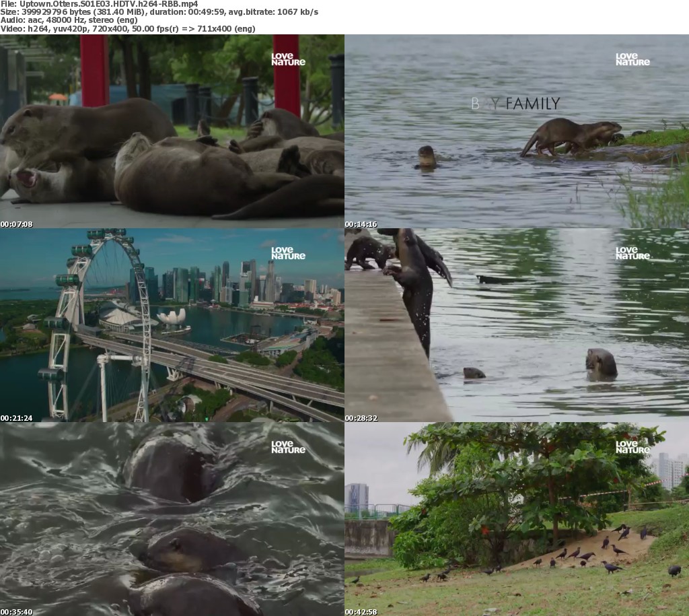Click the Love Nature logo on swimming otters close-up
This screenshot has width=689, height=616.
click(x=288, y=447)
